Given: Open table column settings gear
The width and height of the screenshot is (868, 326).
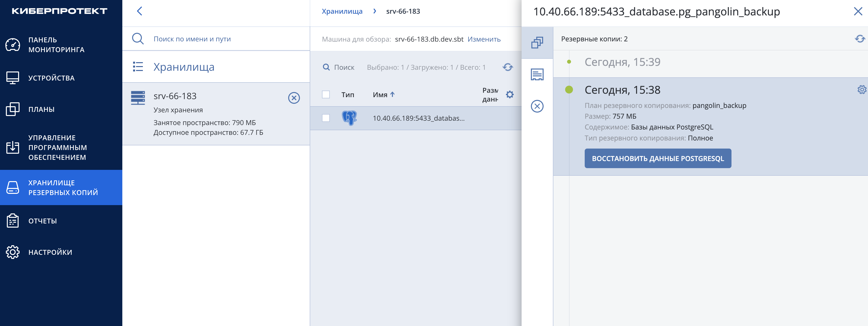Looking at the screenshot, I should [510, 94].
